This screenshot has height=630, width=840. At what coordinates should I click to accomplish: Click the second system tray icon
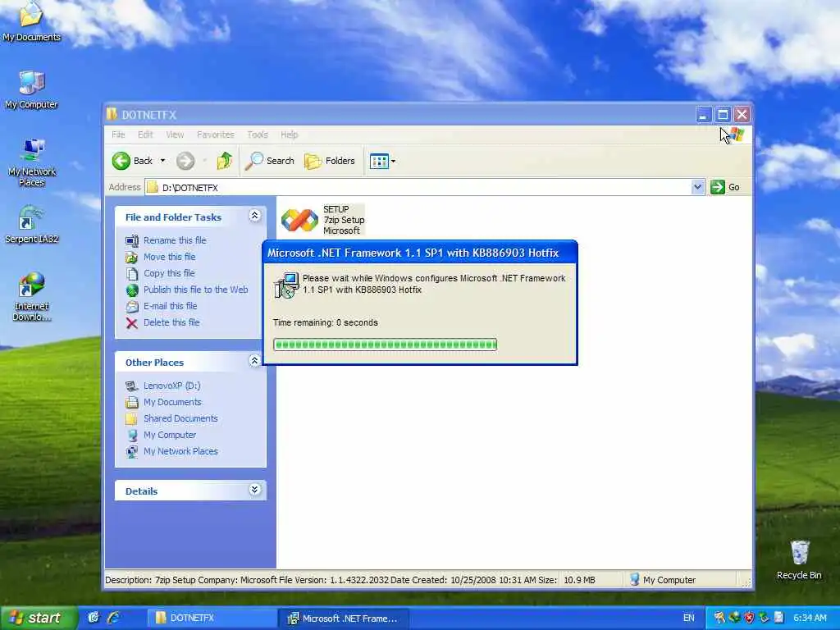pos(734,618)
